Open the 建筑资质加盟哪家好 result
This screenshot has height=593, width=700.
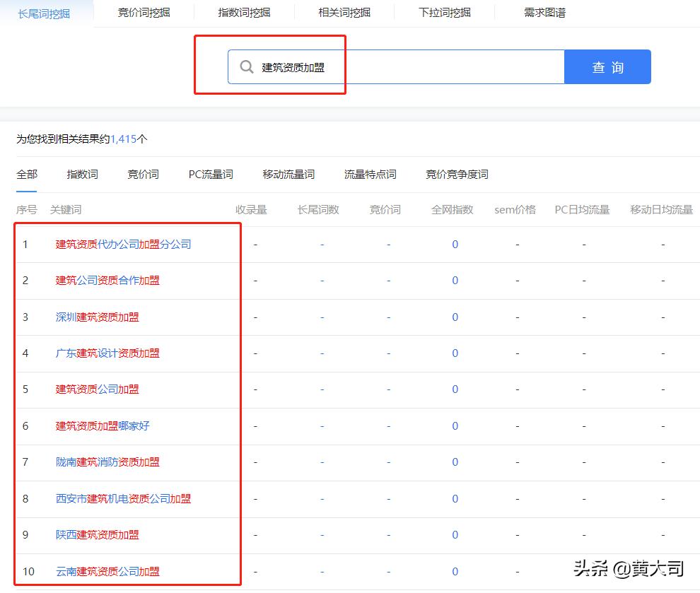(103, 426)
